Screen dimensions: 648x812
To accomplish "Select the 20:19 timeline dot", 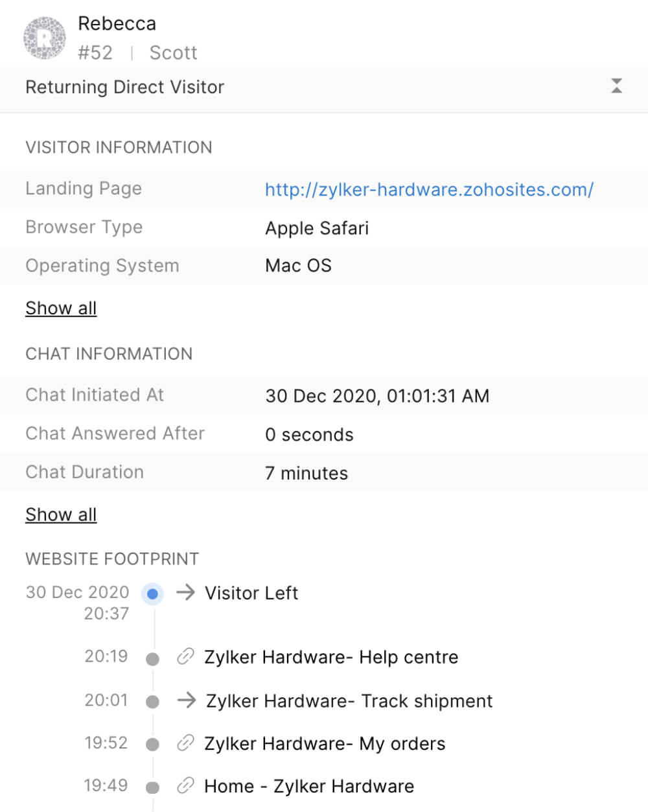I will pos(152,659).
